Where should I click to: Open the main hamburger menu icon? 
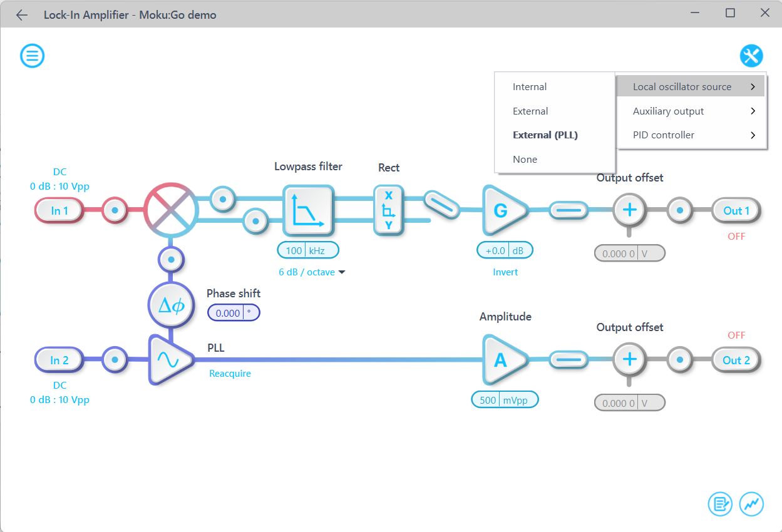click(33, 56)
